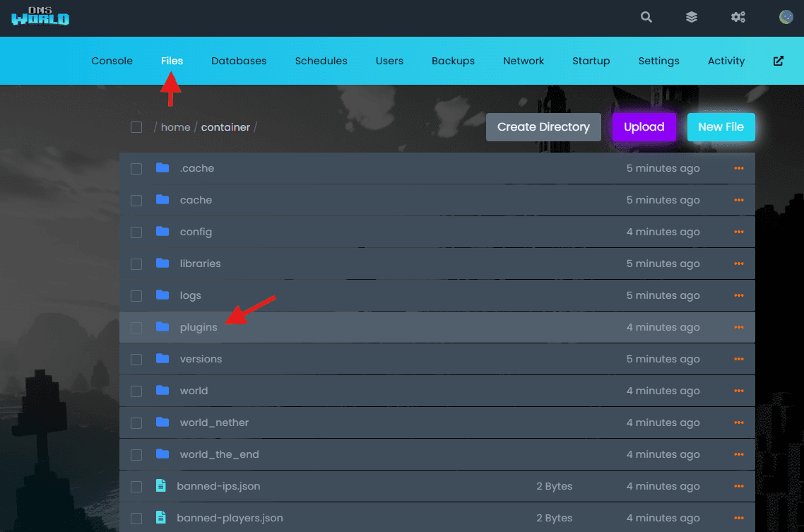Open admin settings gears icon

click(x=738, y=18)
